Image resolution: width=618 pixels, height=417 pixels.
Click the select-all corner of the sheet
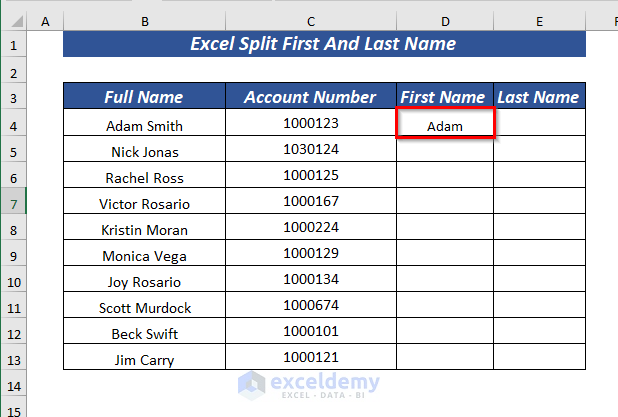tap(13, 20)
